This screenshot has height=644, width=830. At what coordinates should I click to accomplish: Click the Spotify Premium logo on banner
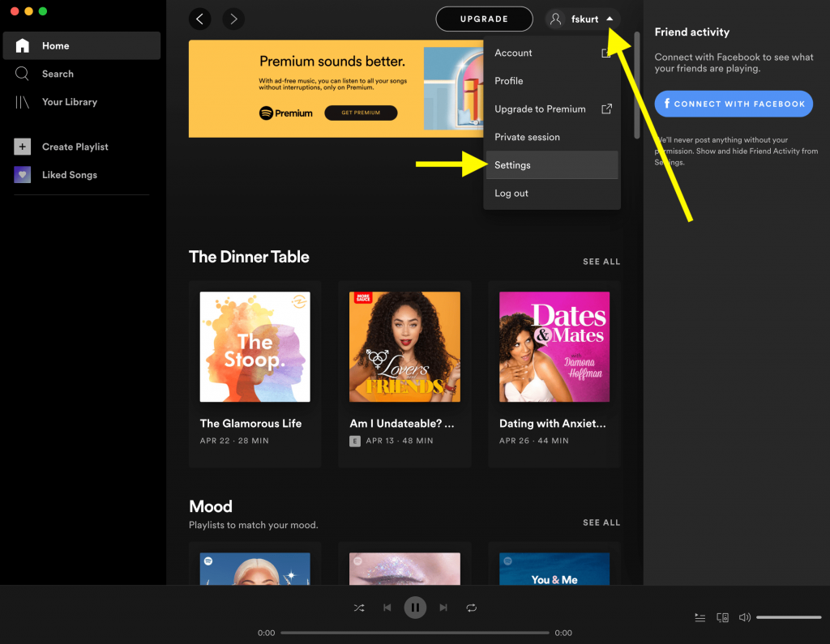tap(286, 113)
